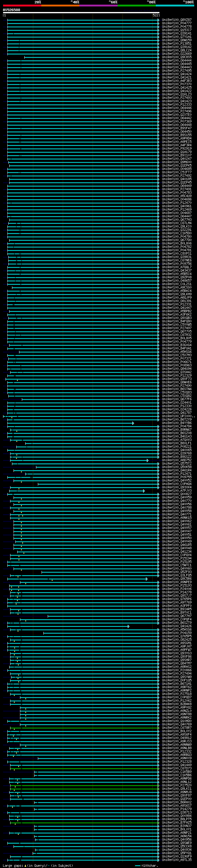The image size is (197, 868).
Task: Click the UniRef100_P14279 label
Action: [x=176, y=809]
